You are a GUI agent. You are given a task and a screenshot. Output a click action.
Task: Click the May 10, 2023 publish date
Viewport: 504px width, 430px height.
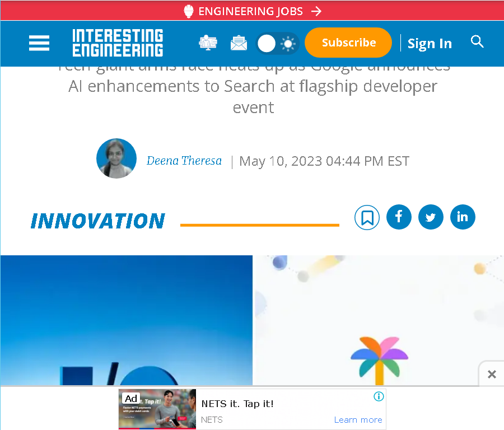324,161
